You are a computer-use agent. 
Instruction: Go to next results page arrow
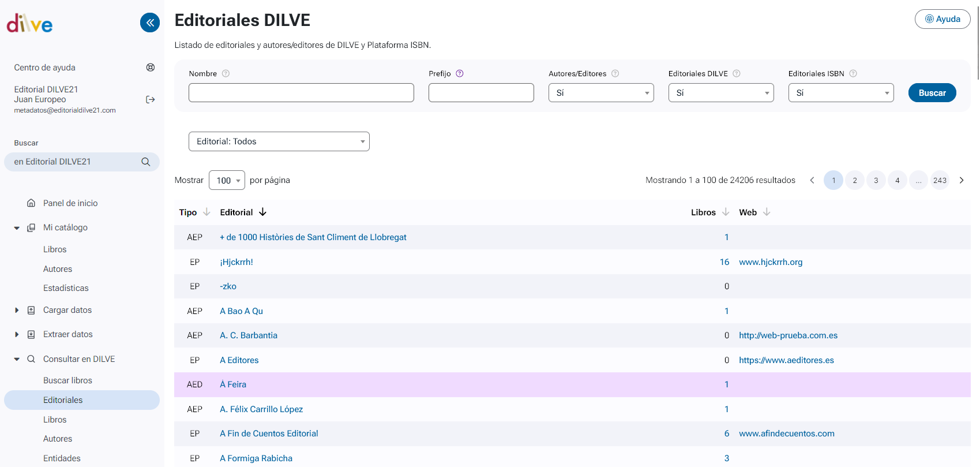pos(962,180)
